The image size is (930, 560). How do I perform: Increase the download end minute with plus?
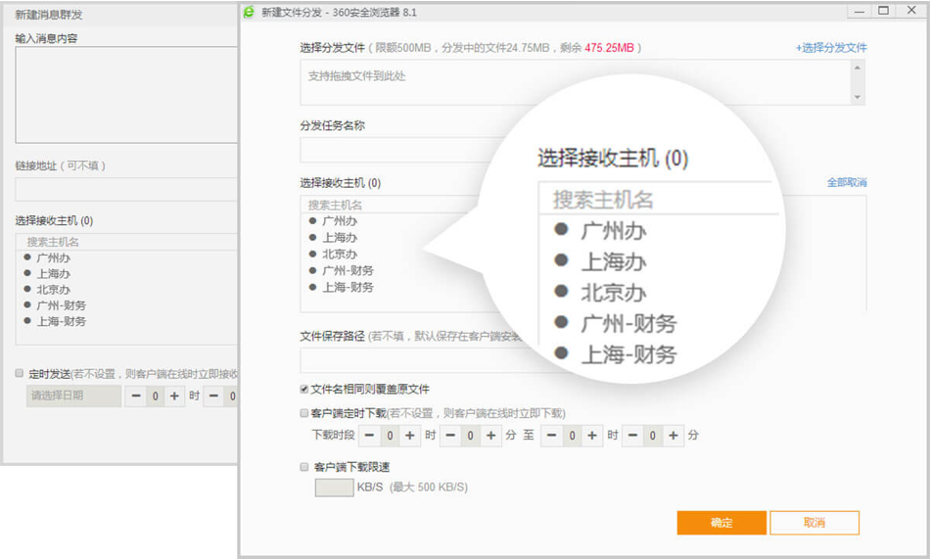pyautogui.click(x=675, y=436)
